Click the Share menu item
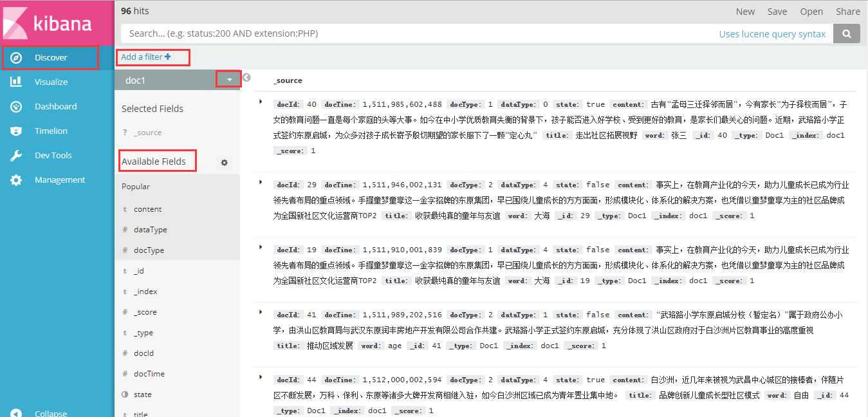Viewport: 868px width, 417px height. coord(848,11)
